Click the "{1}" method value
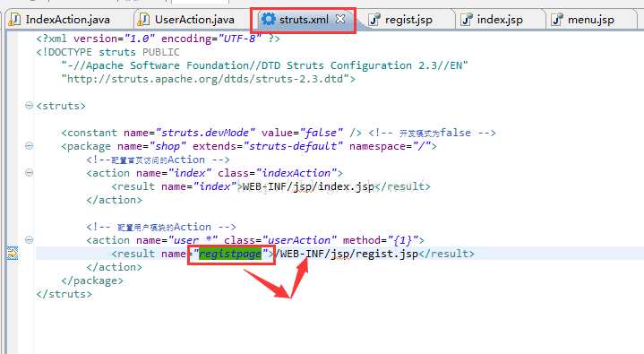Viewport: 644px width, 354px height. (402, 240)
